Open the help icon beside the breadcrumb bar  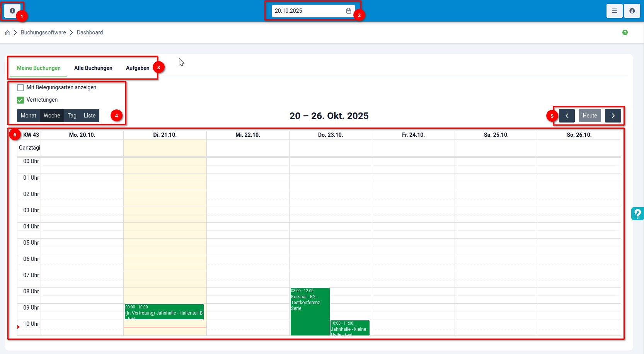click(x=625, y=32)
